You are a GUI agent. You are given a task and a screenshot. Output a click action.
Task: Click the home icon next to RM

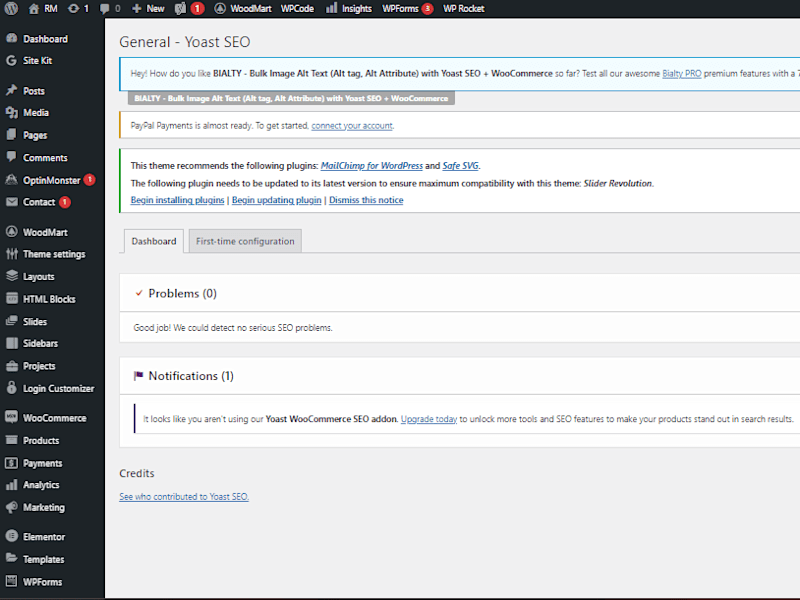[34, 9]
